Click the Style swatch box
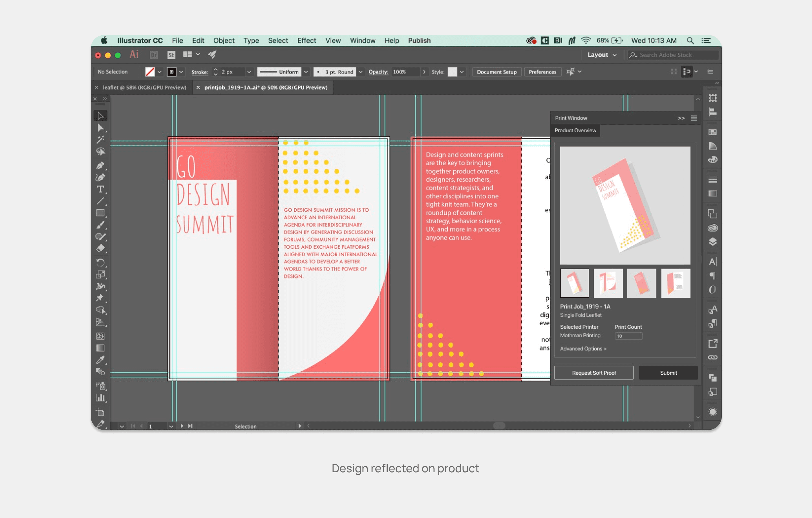The width and height of the screenshot is (812, 518). (452, 72)
